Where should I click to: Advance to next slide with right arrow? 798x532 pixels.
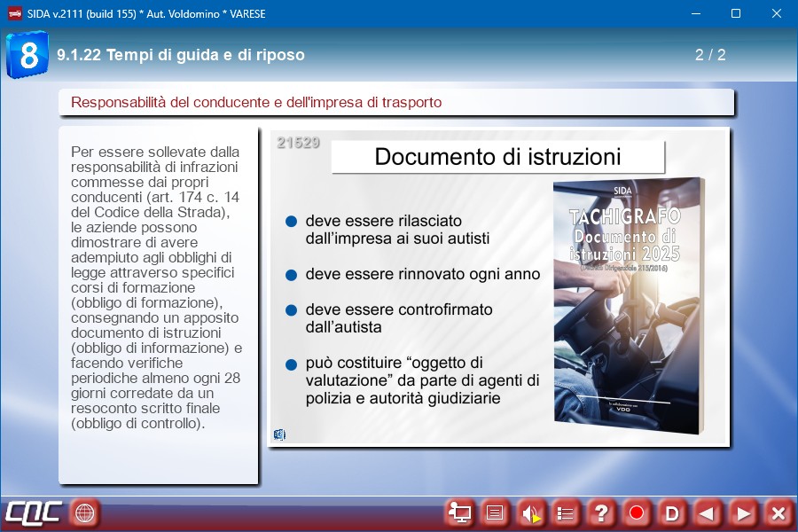click(x=743, y=512)
